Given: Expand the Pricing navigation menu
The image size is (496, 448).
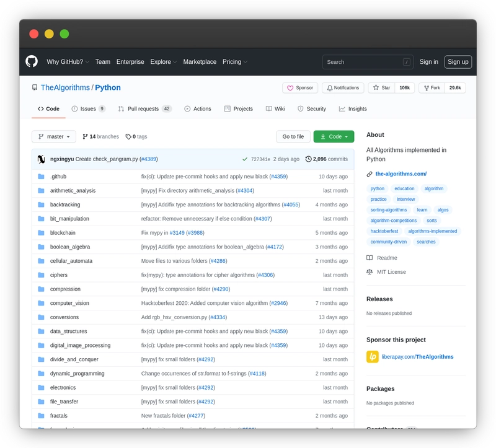Looking at the screenshot, I should point(235,61).
